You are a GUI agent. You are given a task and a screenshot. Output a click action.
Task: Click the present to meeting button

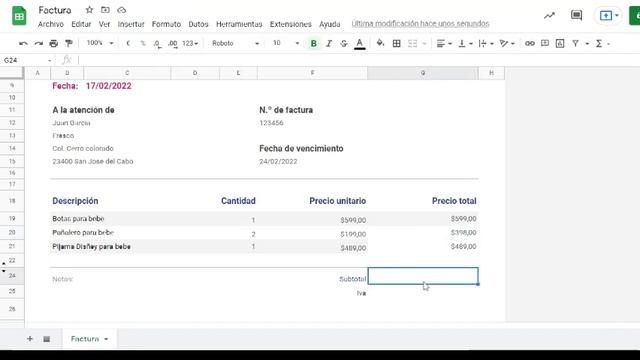pyautogui.click(x=609, y=16)
